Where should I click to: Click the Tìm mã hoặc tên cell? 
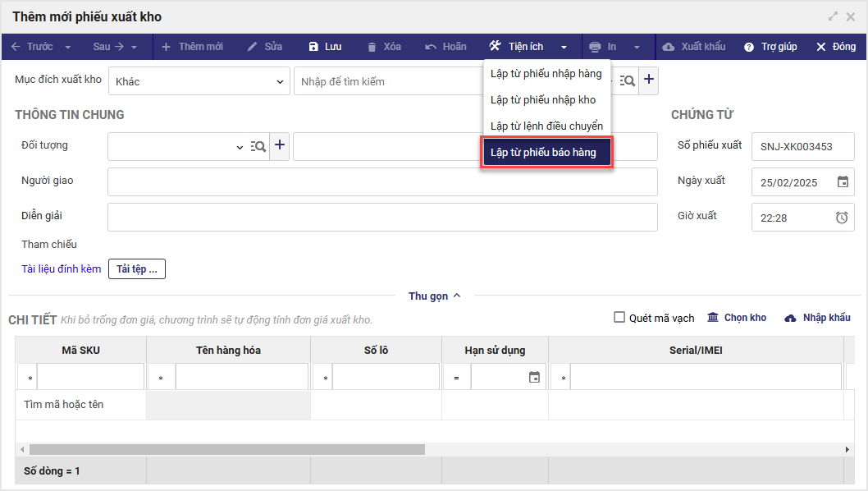[x=81, y=405]
